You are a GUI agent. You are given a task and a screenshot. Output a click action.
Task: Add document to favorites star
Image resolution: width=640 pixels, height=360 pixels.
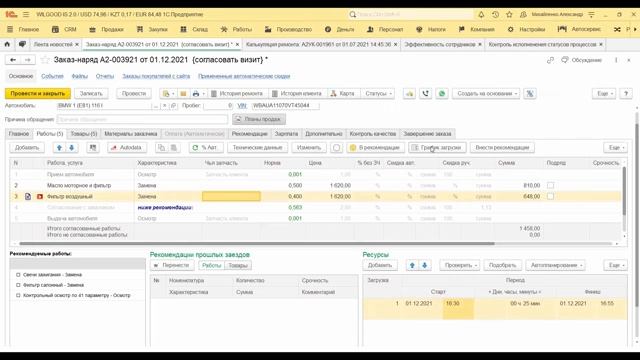[x=45, y=60]
